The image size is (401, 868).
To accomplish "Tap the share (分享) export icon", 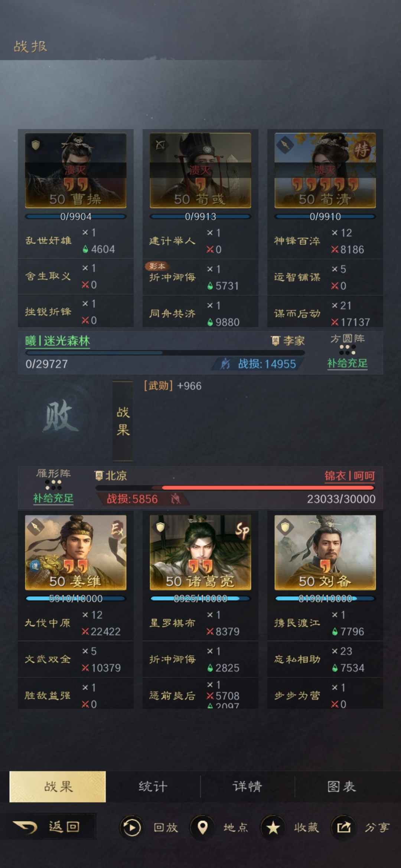I will [343, 827].
